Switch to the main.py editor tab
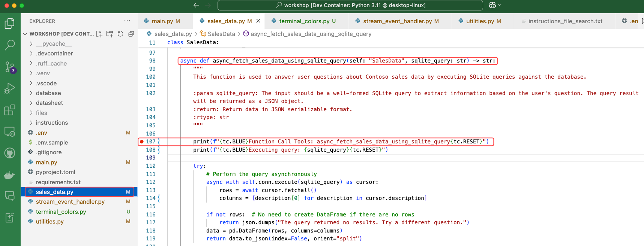The height and width of the screenshot is (246, 644). pos(162,21)
